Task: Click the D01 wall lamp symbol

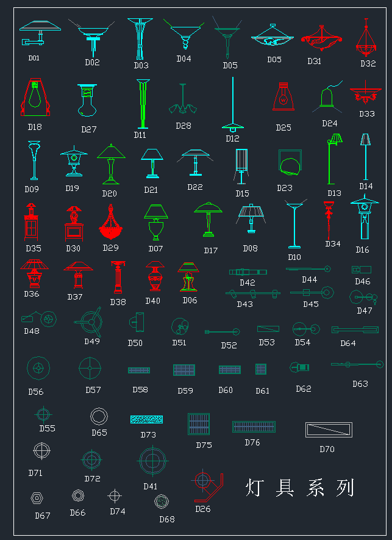Action: click(x=38, y=34)
